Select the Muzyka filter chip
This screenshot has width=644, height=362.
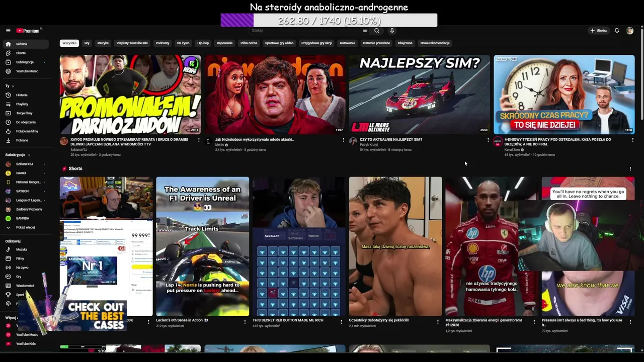coord(103,43)
